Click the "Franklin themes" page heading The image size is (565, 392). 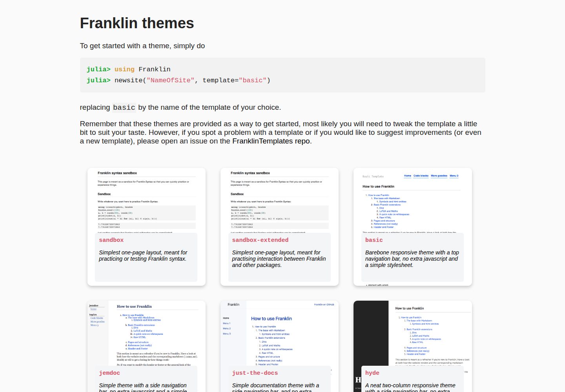point(137,23)
